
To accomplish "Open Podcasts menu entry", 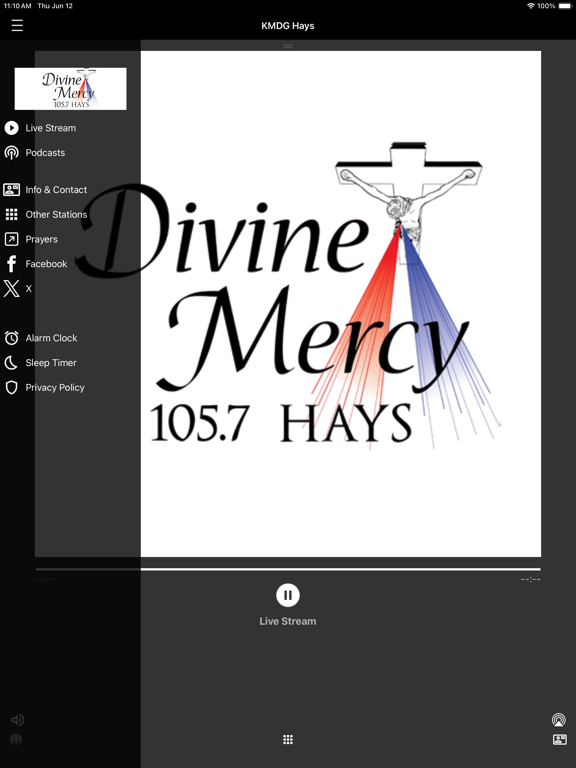I will click(x=45, y=153).
